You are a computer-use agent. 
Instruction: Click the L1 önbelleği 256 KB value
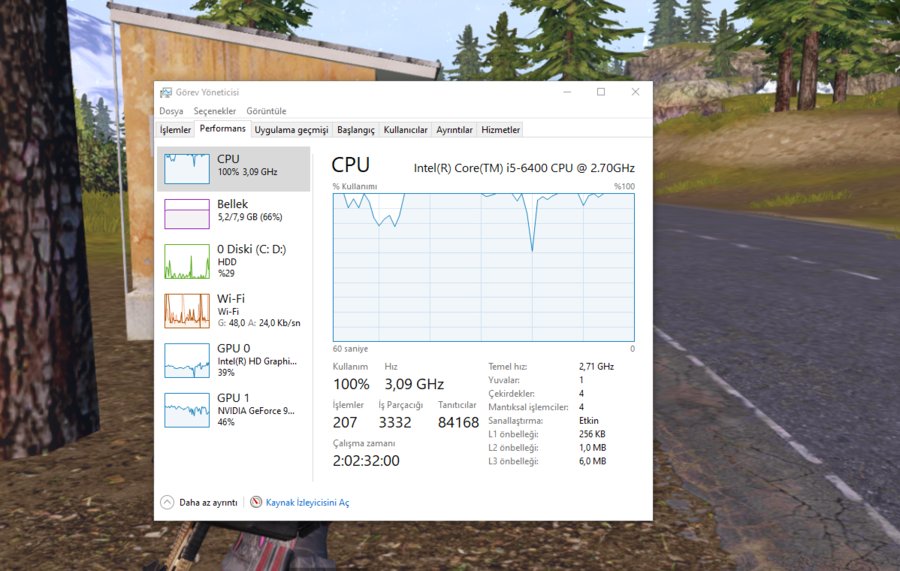point(592,434)
